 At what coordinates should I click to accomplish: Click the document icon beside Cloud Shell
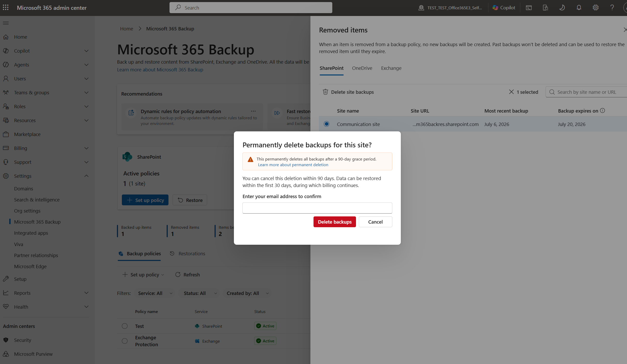pyautogui.click(x=545, y=8)
